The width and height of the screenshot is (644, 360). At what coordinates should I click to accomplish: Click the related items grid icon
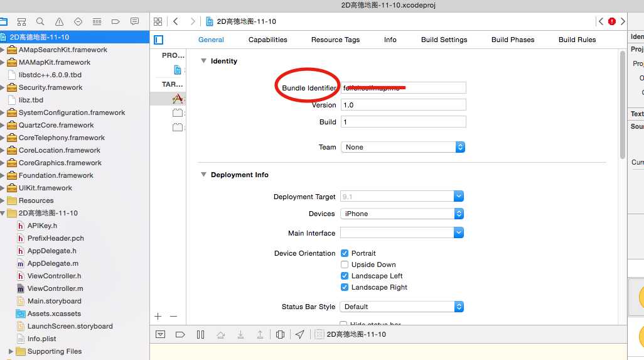(x=158, y=21)
